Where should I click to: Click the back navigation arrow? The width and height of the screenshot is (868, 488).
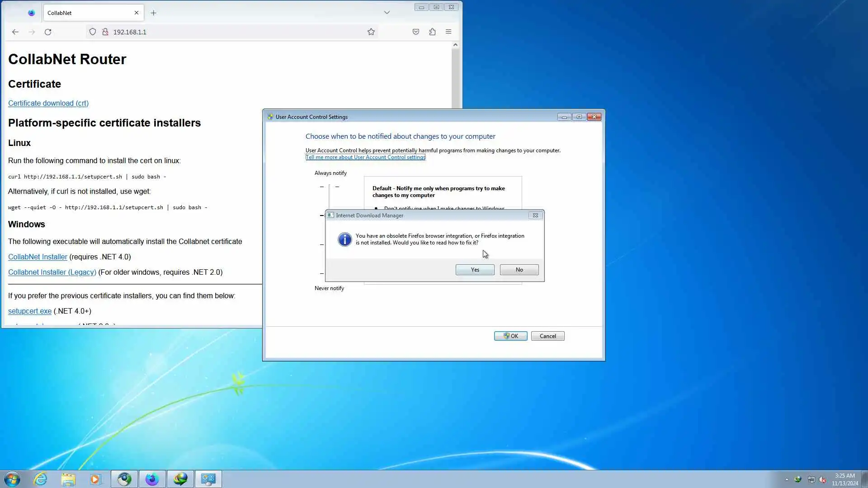[15, 32]
